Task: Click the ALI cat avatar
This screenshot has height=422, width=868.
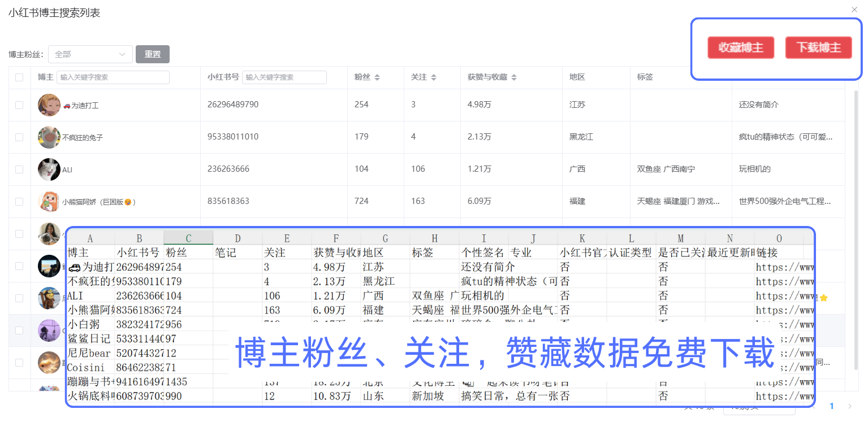Action: 49,169
